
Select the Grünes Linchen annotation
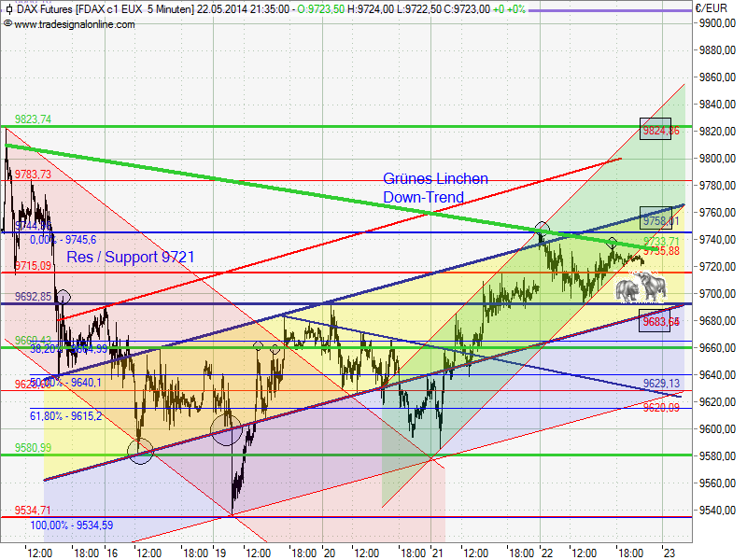click(435, 178)
